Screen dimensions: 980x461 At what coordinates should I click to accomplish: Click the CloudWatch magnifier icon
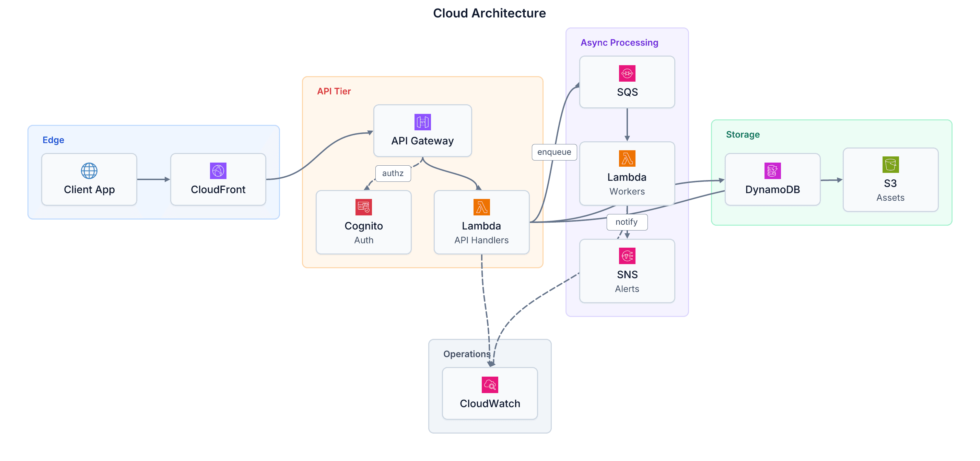coord(490,385)
